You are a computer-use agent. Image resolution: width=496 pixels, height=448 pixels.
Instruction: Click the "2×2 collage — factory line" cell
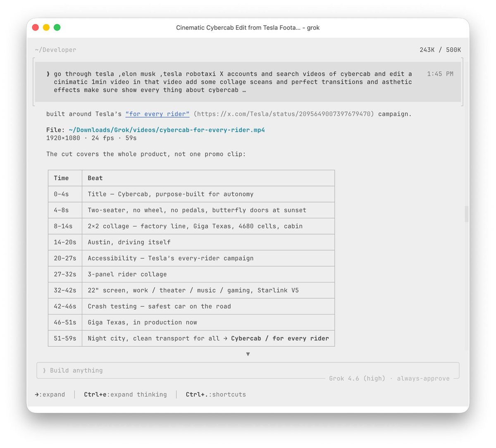coord(208,226)
